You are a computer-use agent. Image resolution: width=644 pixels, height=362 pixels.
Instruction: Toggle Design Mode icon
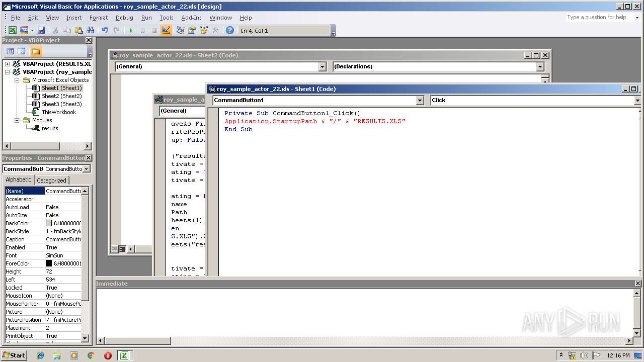pos(166,31)
